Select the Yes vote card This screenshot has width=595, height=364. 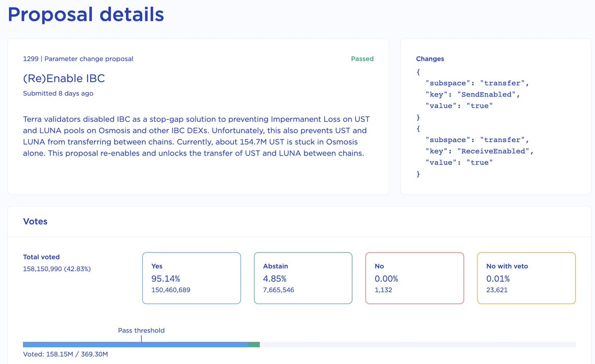tap(191, 278)
